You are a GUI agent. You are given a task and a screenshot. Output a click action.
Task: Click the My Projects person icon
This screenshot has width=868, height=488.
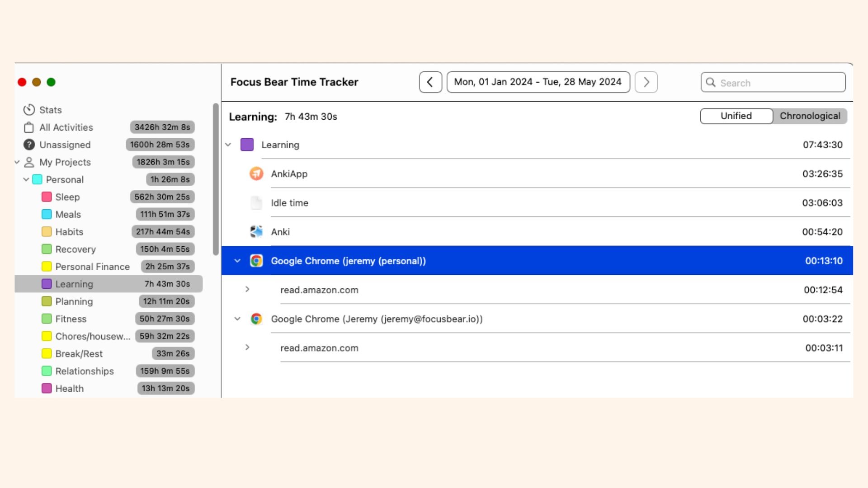pyautogui.click(x=29, y=162)
